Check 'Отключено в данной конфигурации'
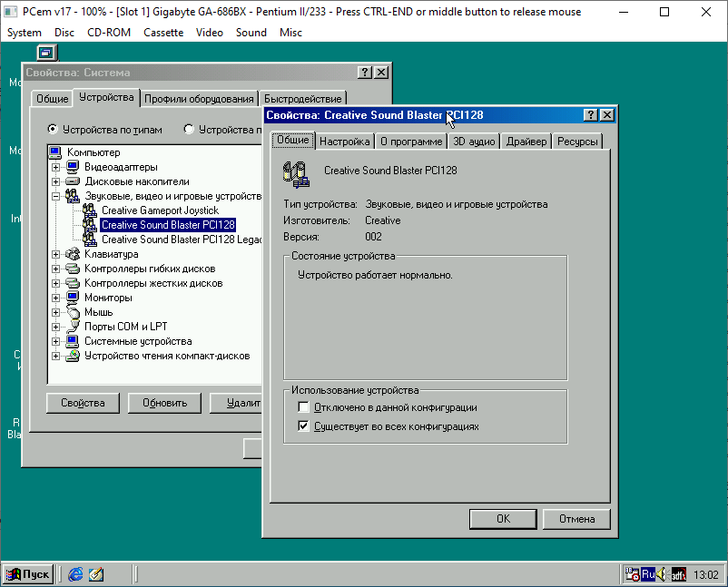 pos(303,407)
